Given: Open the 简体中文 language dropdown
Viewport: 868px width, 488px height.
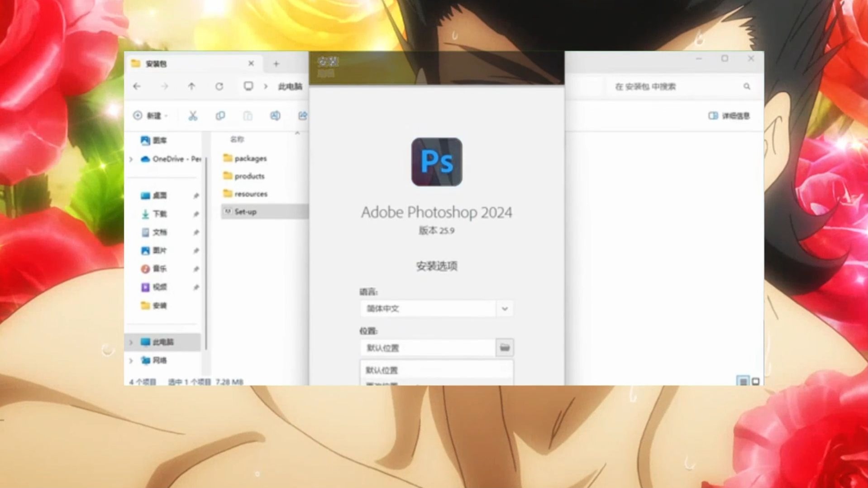Looking at the screenshot, I should pyautogui.click(x=504, y=308).
